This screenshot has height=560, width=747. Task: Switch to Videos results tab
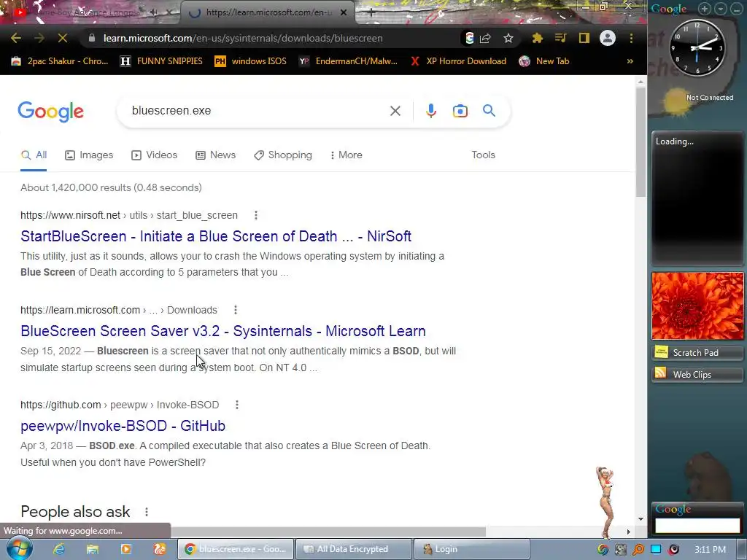click(155, 155)
